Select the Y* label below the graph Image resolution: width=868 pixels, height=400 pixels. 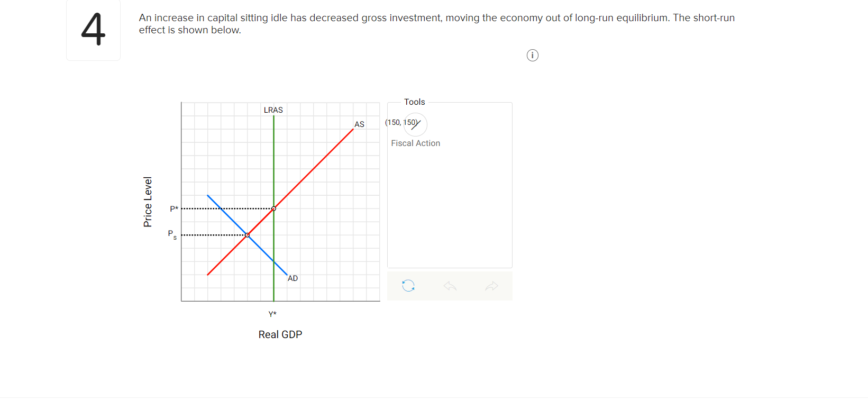click(273, 313)
